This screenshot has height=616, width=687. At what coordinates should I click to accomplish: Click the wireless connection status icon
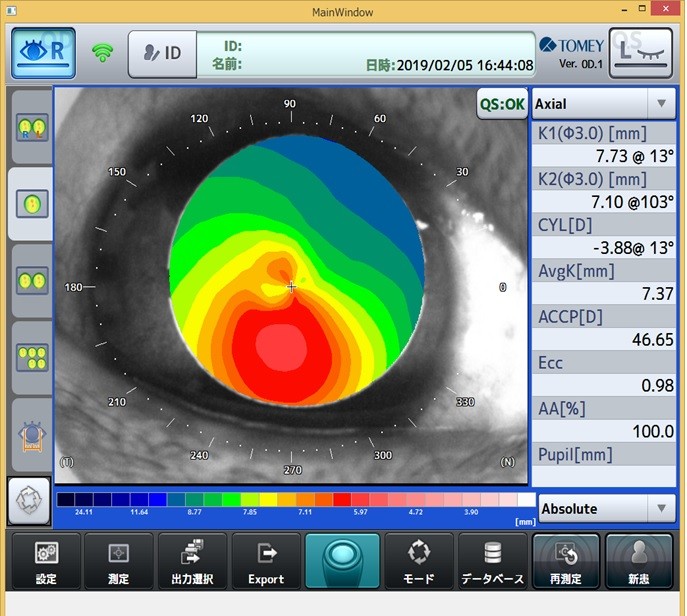[101, 52]
